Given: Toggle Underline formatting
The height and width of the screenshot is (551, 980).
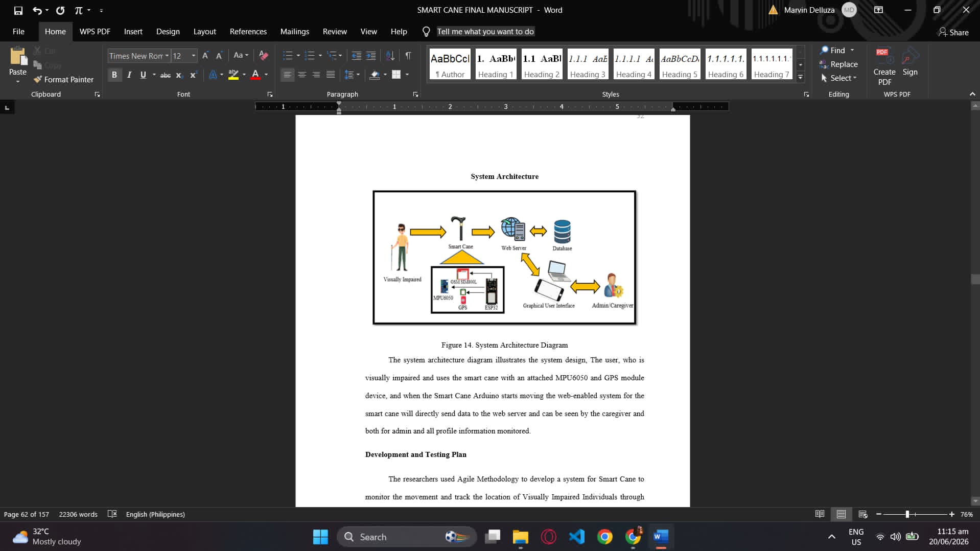Looking at the screenshot, I should [143, 75].
